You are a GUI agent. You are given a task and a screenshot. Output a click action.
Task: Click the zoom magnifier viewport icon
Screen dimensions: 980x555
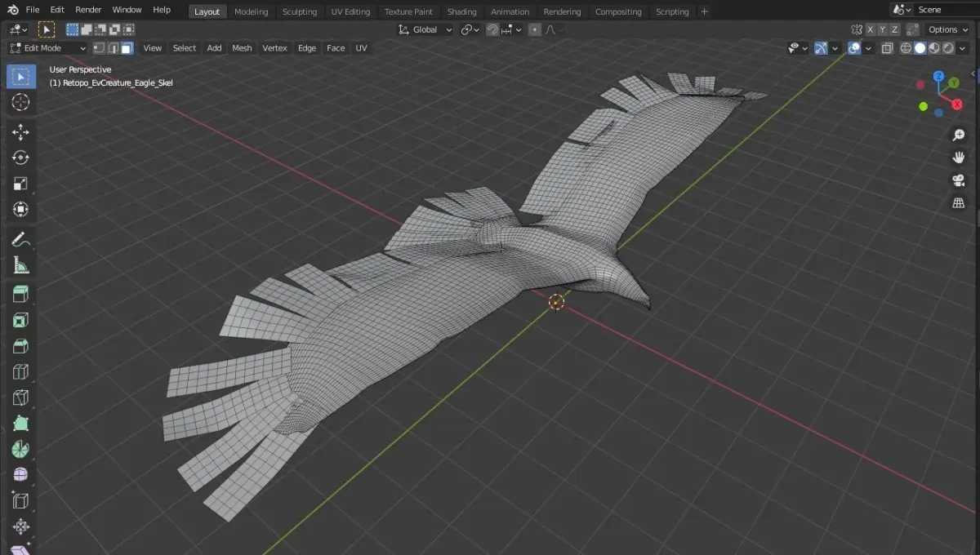click(x=959, y=135)
